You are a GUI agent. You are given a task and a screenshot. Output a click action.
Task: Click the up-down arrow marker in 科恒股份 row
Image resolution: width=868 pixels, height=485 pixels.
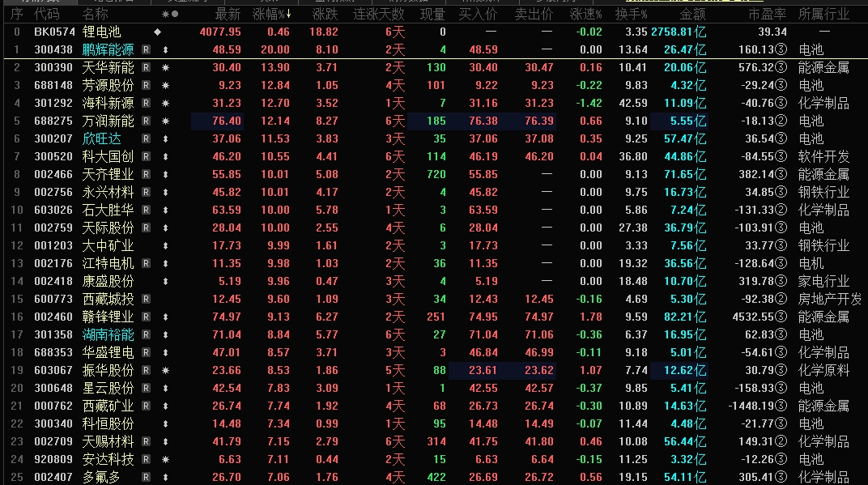165,424
